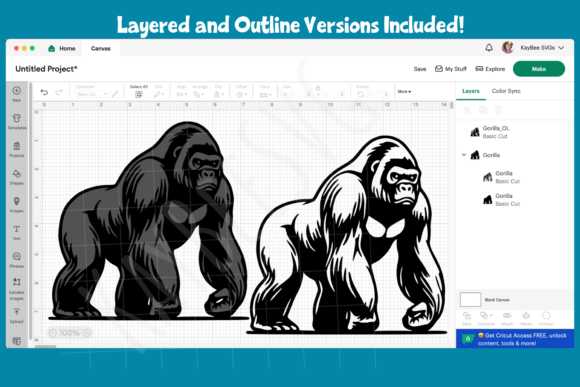Switch to the Color Sync tab
The width and height of the screenshot is (580, 387).
[x=506, y=91]
